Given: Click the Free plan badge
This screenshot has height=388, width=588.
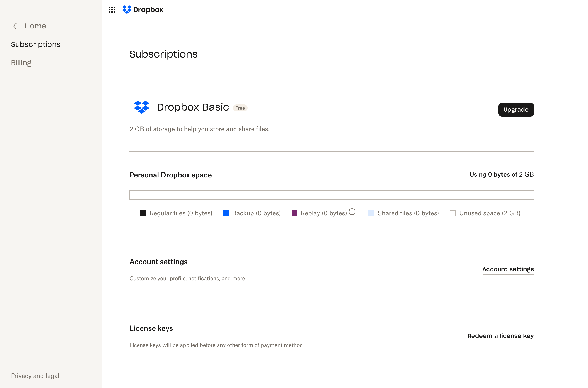Looking at the screenshot, I should point(240,108).
